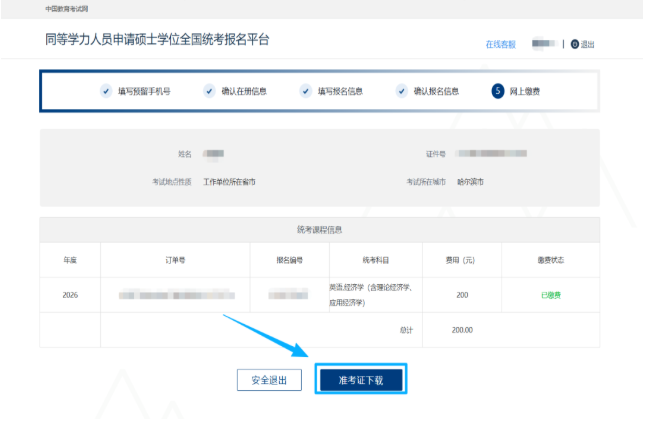Click the blurred registration number cell
This screenshot has width=645, height=429.
click(288, 295)
